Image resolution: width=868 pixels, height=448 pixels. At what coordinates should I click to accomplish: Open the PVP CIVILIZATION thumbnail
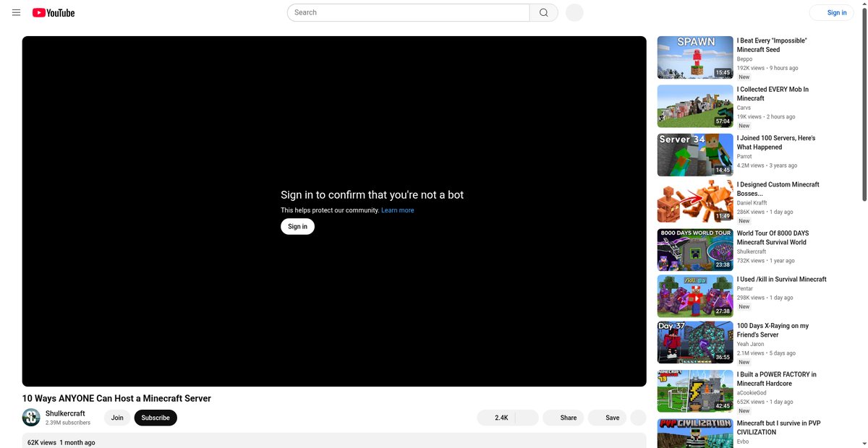tap(695, 434)
